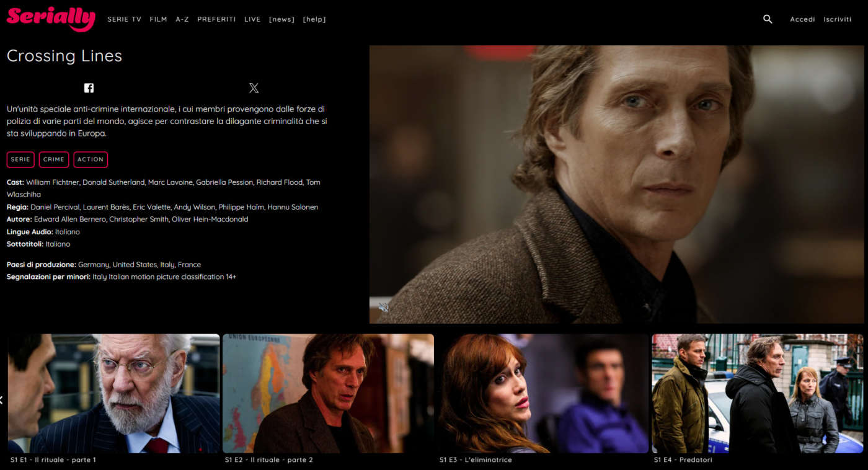Click director "Eric Valette"
Viewport: 868px width, 470px height.
(151, 207)
